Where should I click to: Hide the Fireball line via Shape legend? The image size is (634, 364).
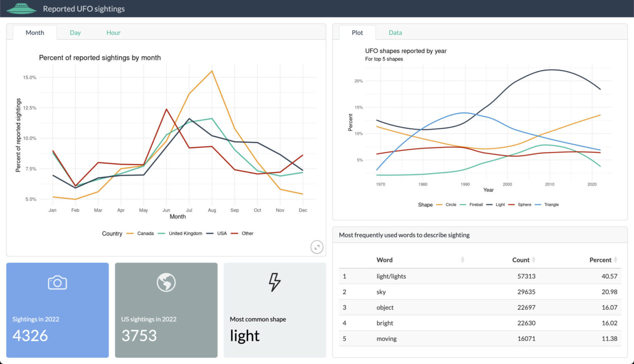pos(477,204)
